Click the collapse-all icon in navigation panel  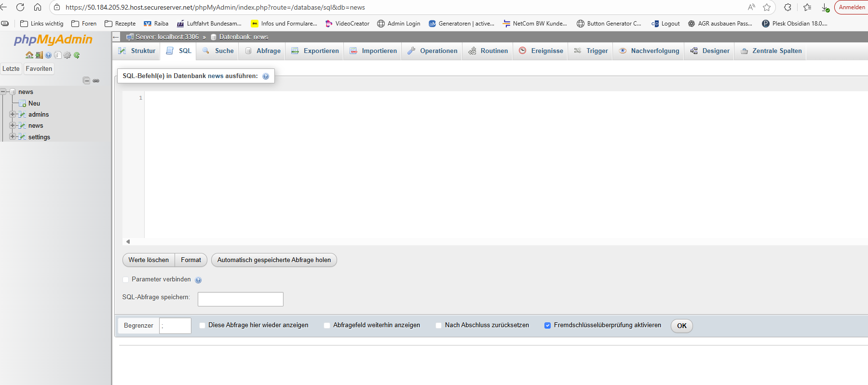[86, 80]
